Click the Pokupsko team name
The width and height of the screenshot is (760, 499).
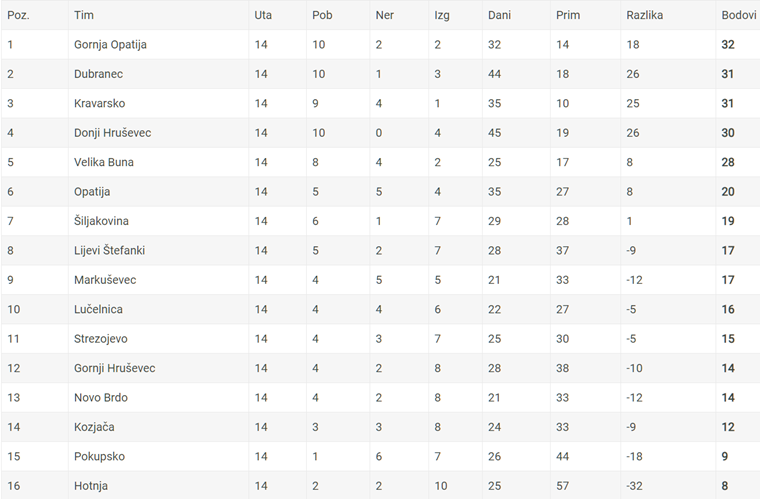(x=99, y=456)
